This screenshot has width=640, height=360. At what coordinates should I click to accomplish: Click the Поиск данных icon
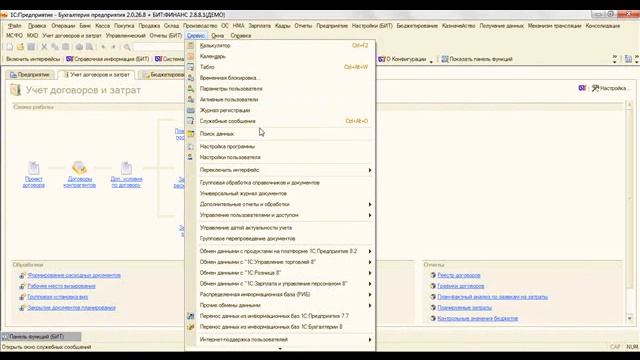coord(191,133)
